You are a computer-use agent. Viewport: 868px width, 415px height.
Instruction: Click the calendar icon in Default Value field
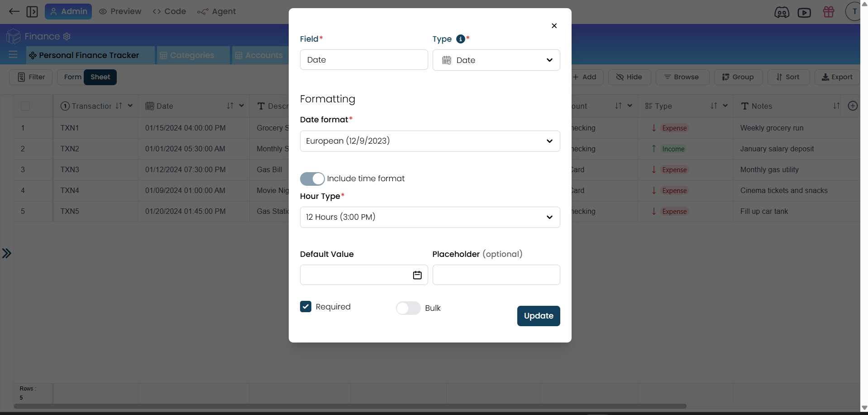pyautogui.click(x=417, y=275)
